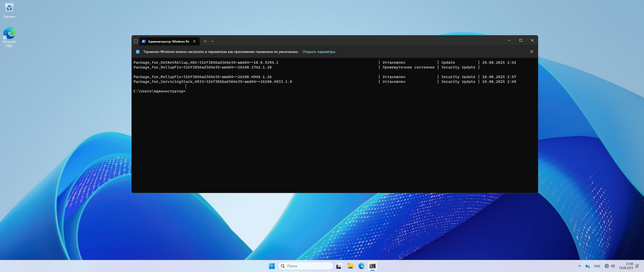Switch input language via ENG indicator

click(x=597, y=266)
